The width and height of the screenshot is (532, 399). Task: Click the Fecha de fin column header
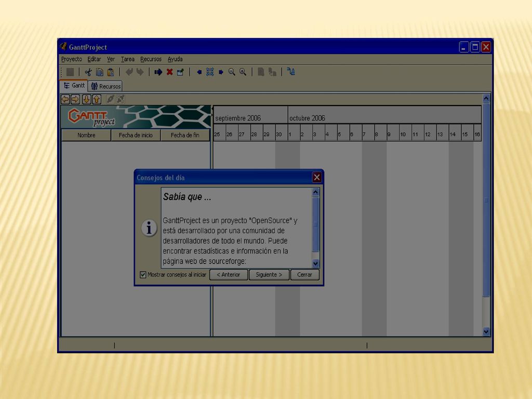pyautogui.click(x=185, y=135)
